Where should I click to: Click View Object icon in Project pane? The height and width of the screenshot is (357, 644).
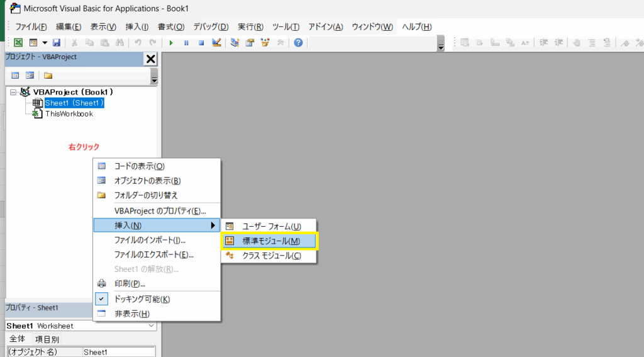[30, 76]
